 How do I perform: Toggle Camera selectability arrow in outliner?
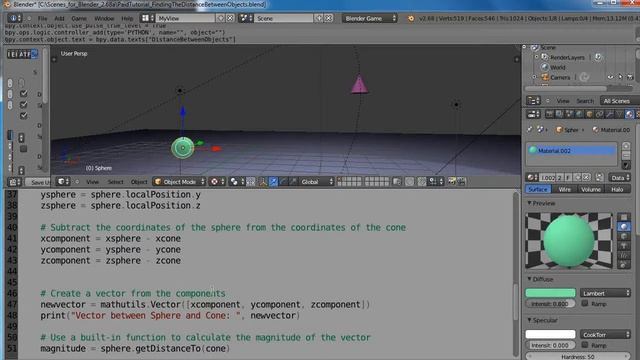point(620,77)
